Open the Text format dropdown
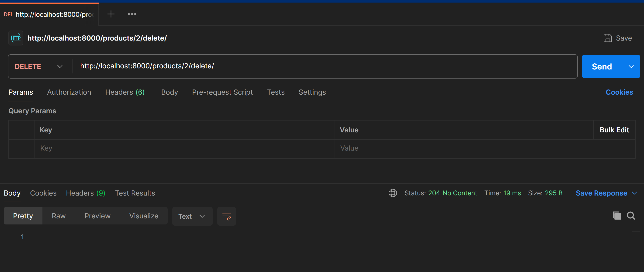This screenshot has width=644, height=272. (x=192, y=216)
